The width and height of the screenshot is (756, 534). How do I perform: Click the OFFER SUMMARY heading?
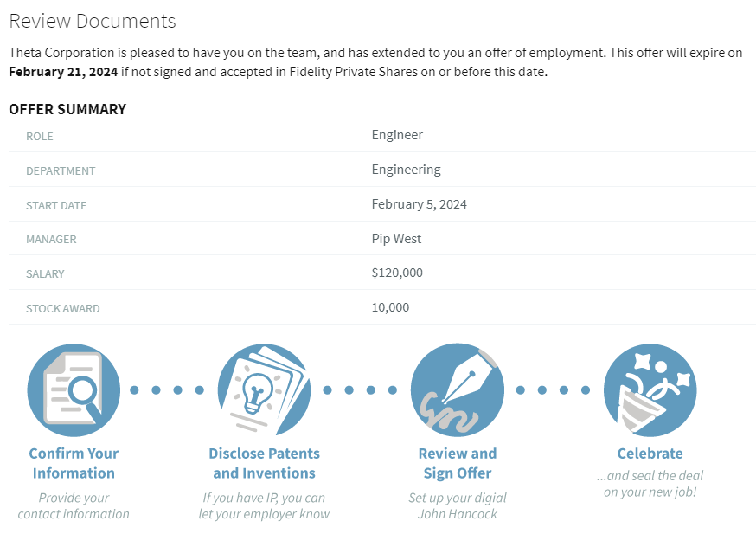pos(67,109)
